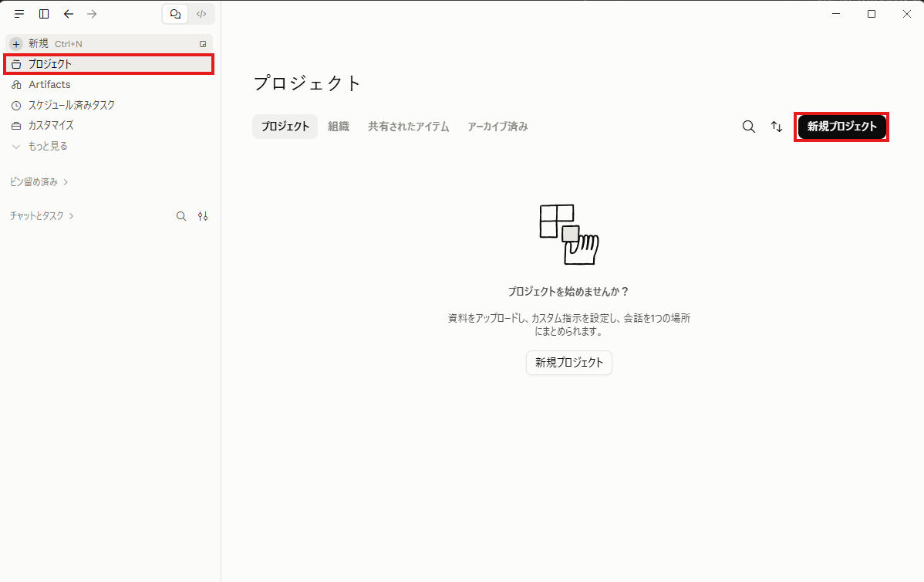Open スケジュール済みタスク in the sidebar
This screenshot has height=582, width=924.
109,105
